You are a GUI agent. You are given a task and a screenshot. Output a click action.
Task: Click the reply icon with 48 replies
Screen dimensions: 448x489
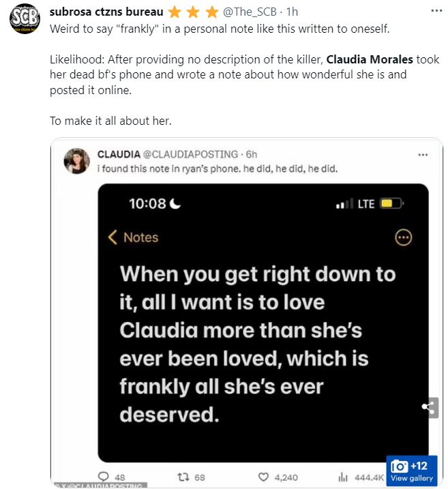(x=104, y=477)
